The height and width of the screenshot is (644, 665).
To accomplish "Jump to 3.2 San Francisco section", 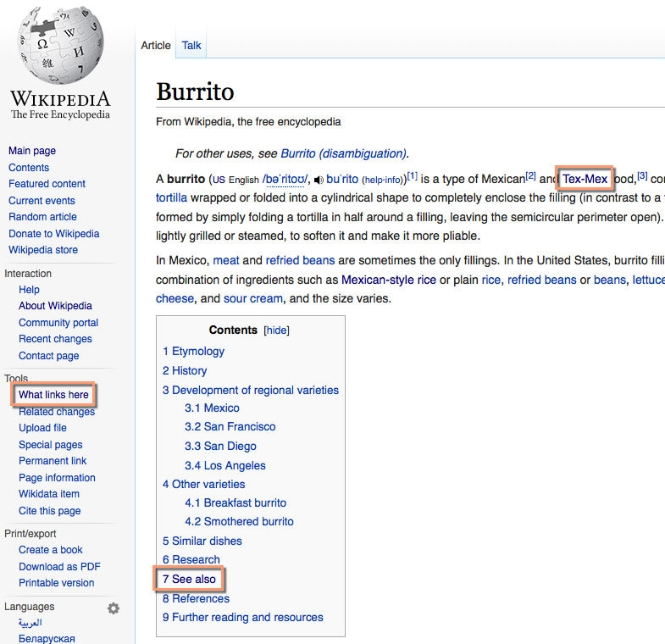I will tap(230, 427).
